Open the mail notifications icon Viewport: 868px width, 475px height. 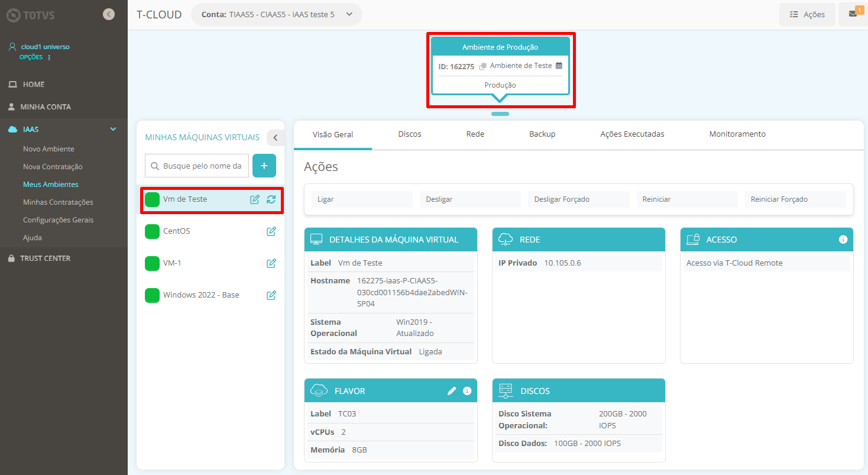[853, 14]
